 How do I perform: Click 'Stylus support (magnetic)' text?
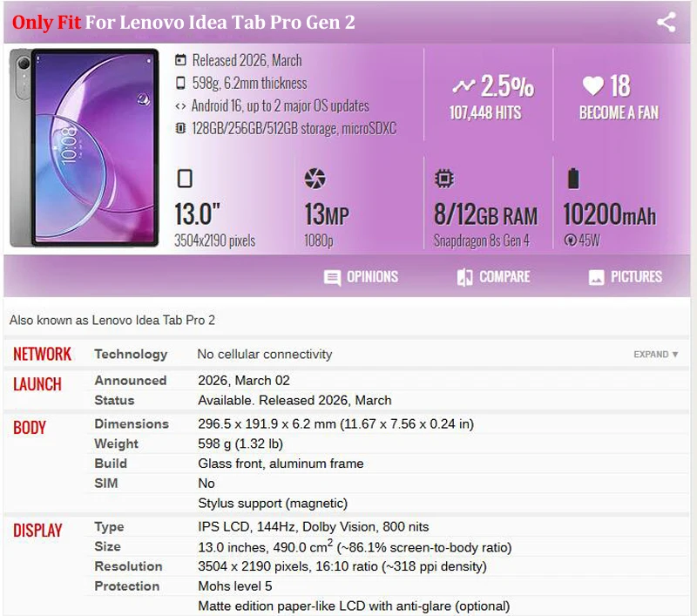click(x=273, y=503)
